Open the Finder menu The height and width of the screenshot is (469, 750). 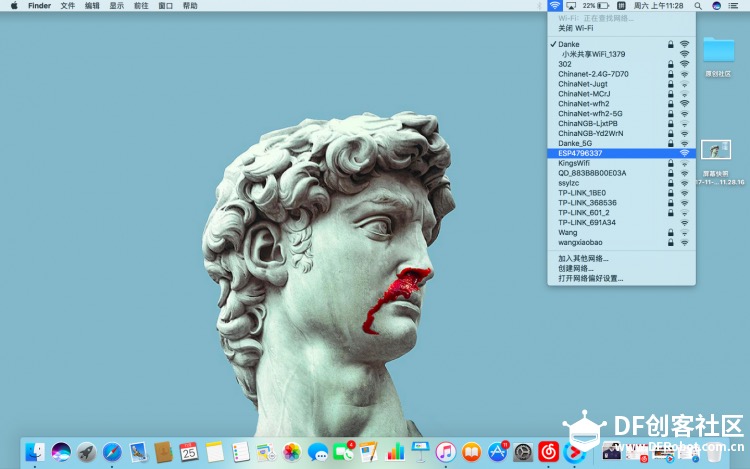(x=39, y=6)
